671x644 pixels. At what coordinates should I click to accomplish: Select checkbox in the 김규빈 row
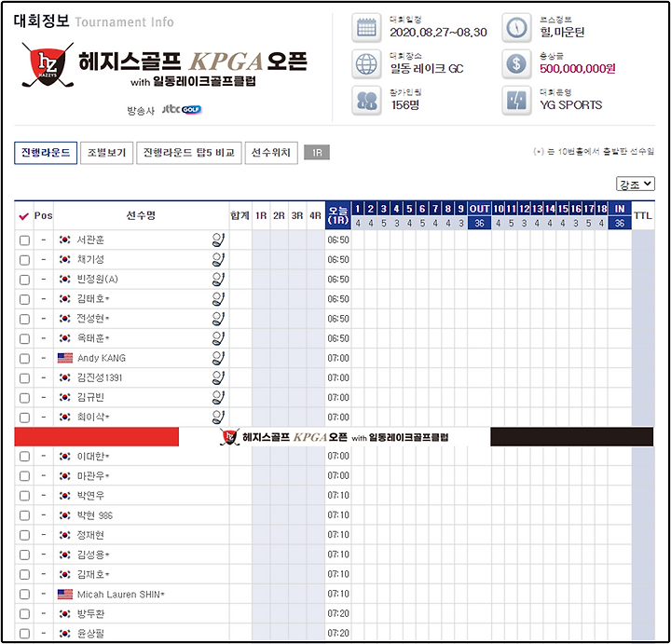click(x=25, y=398)
